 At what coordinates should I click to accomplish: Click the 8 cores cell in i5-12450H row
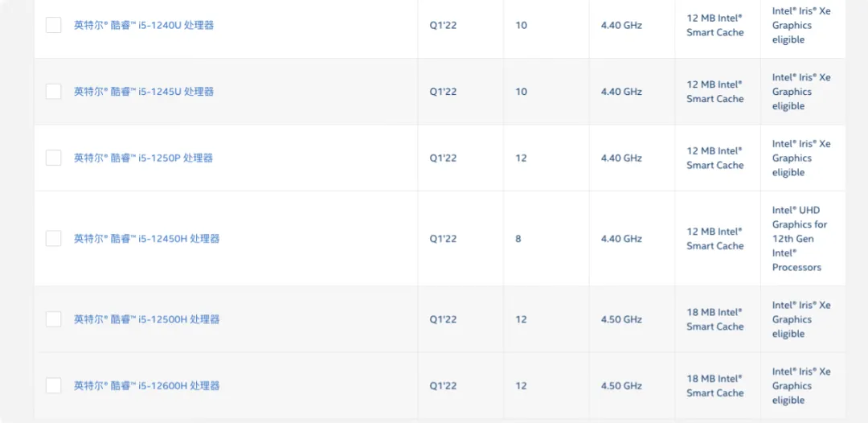(518, 239)
